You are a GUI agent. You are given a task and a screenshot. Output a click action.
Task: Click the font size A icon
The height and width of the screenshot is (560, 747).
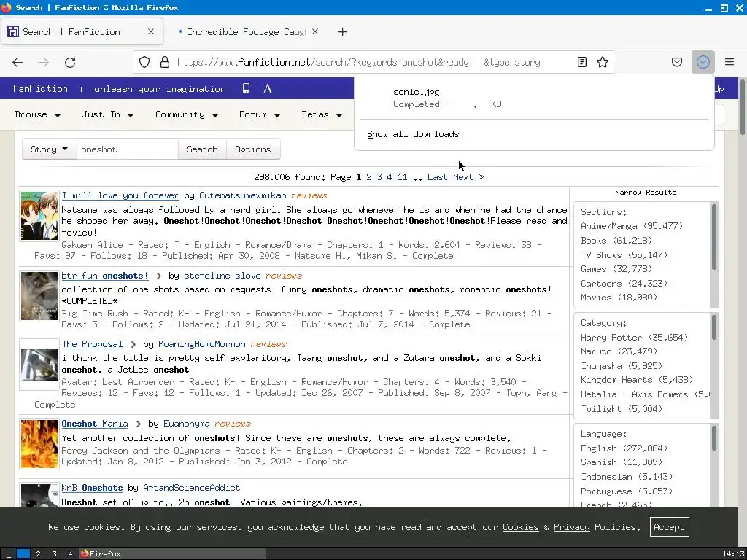[x=268, y=88]
